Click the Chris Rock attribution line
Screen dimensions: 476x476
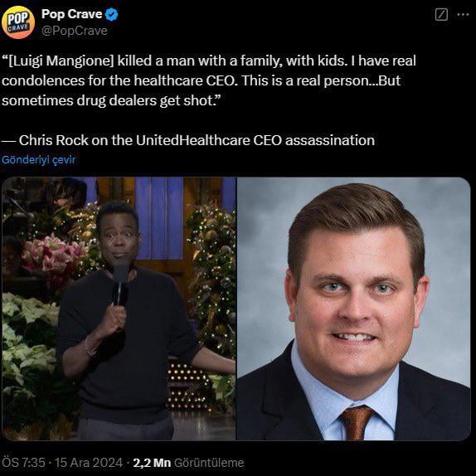coord(188,140)
